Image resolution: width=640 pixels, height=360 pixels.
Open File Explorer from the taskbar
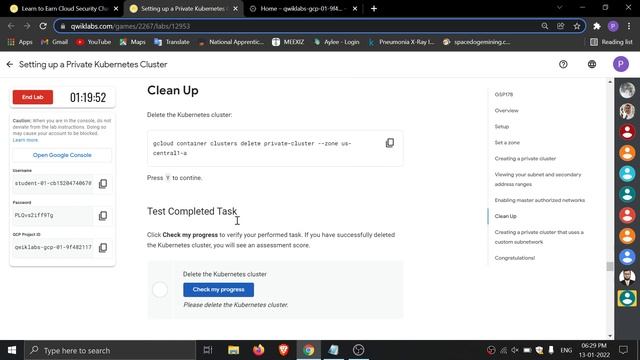click(233, 350)
